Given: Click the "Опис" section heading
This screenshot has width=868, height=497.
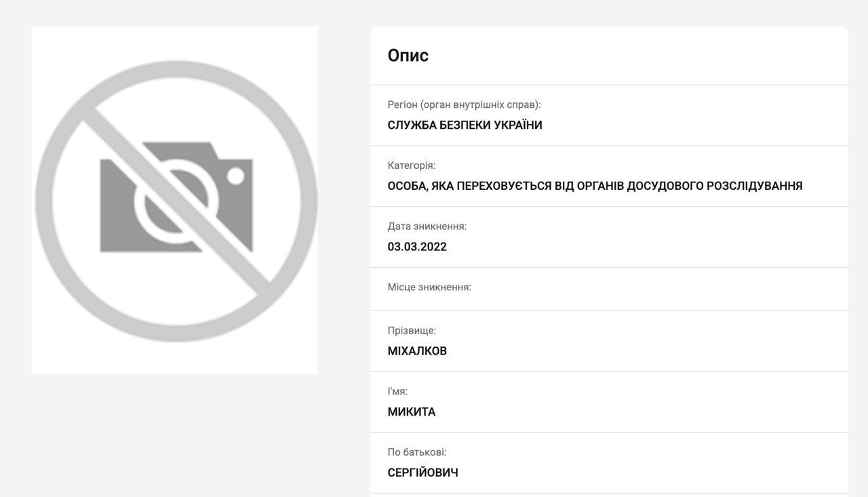Looking at the screenshot, I should pyautogui.click(x=408, y=56).
